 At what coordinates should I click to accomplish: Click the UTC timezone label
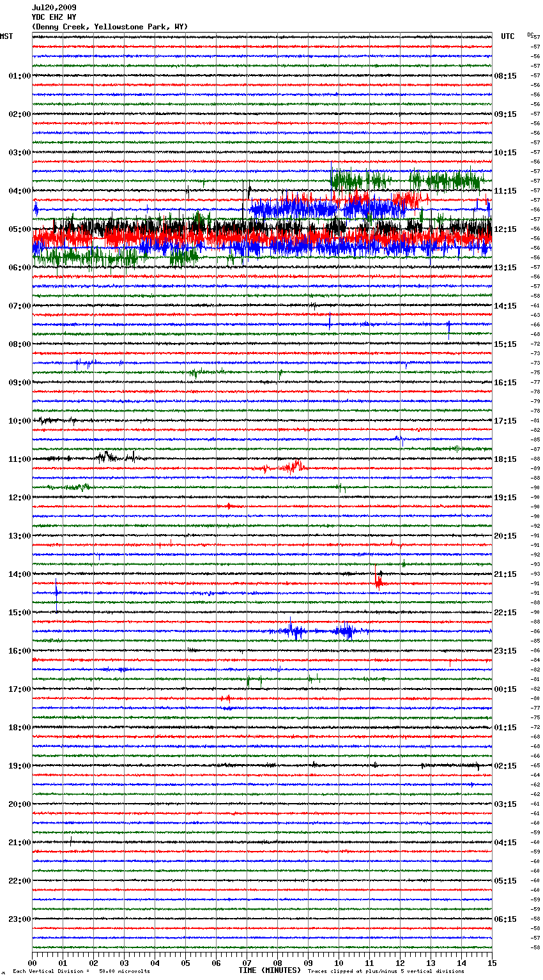coord(507,36)
